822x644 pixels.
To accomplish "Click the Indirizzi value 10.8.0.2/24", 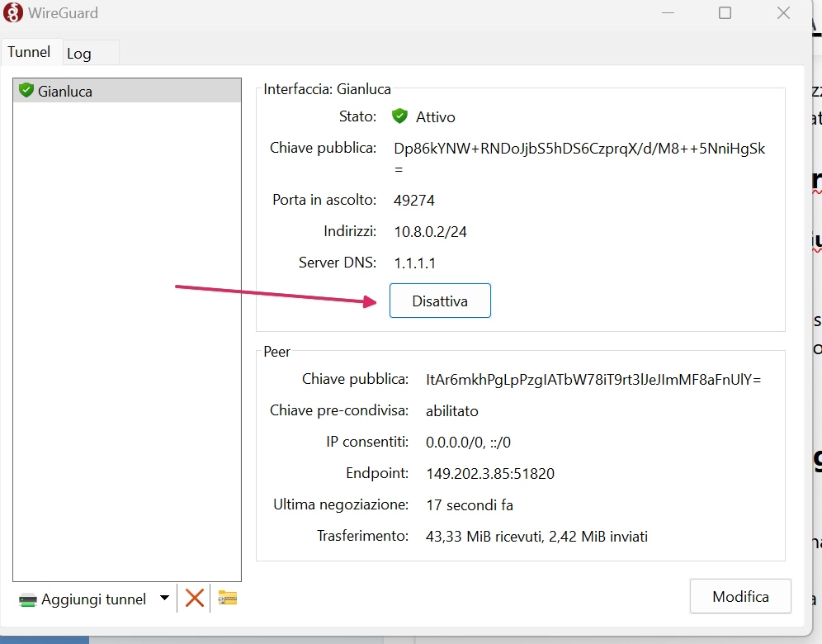I will (430, 232).
